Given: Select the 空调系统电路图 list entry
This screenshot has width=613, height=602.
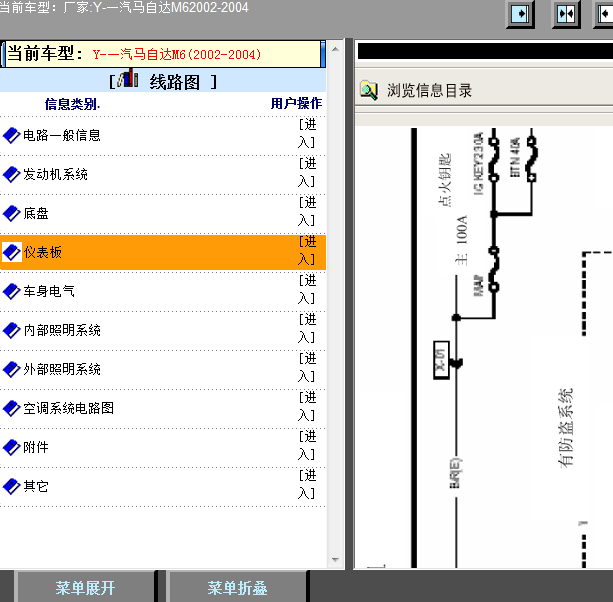Looking at the screenshot, I should click(x=68, y=408).
